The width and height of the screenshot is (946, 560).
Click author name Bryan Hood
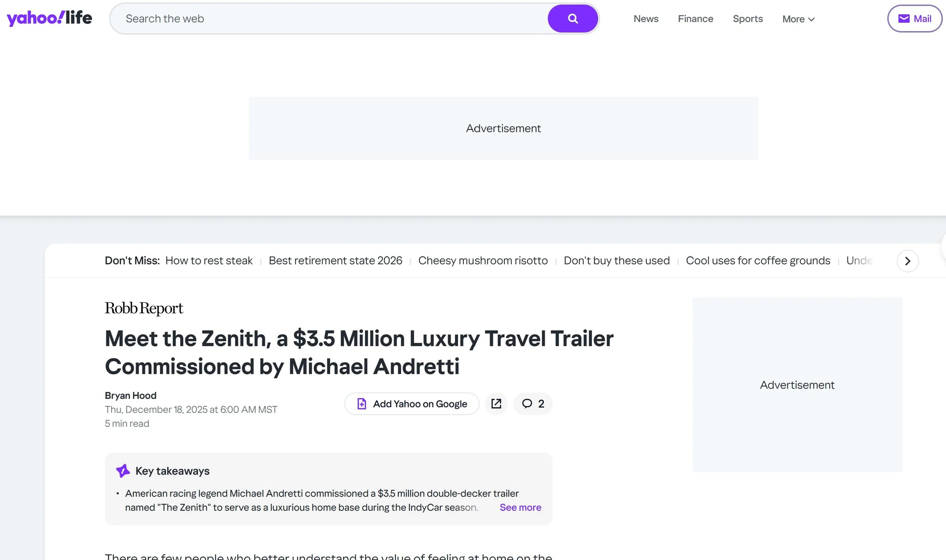[131, 395]
